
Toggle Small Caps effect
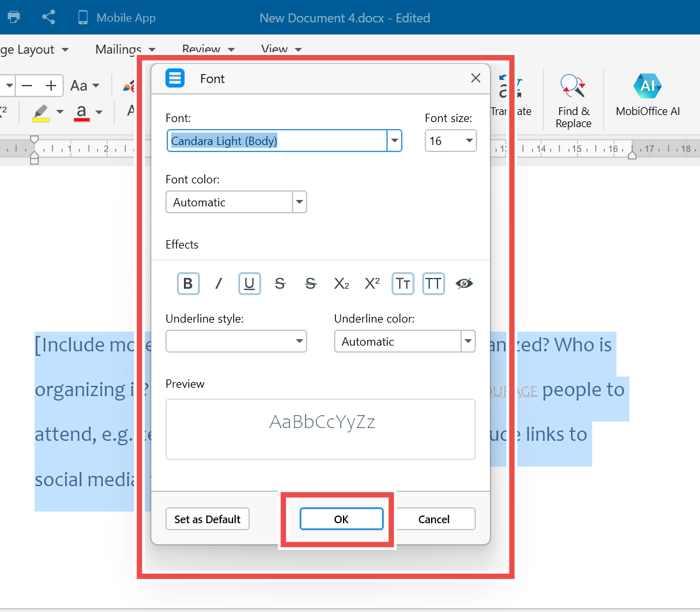pyautogui.click(x=402, y=284)
